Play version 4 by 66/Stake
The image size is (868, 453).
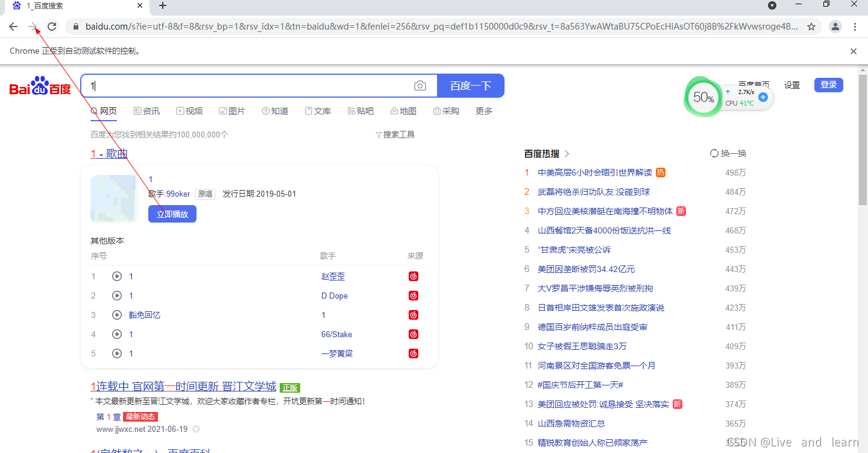117,334
